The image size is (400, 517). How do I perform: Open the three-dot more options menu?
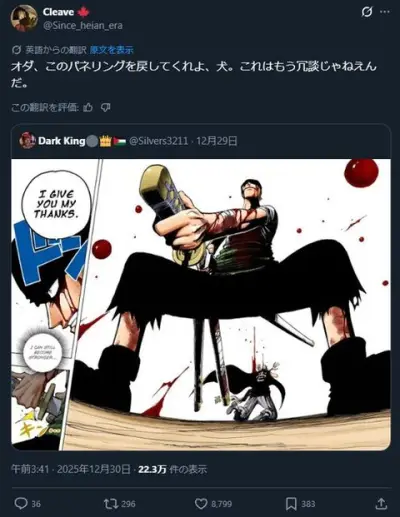pos(385,12)
